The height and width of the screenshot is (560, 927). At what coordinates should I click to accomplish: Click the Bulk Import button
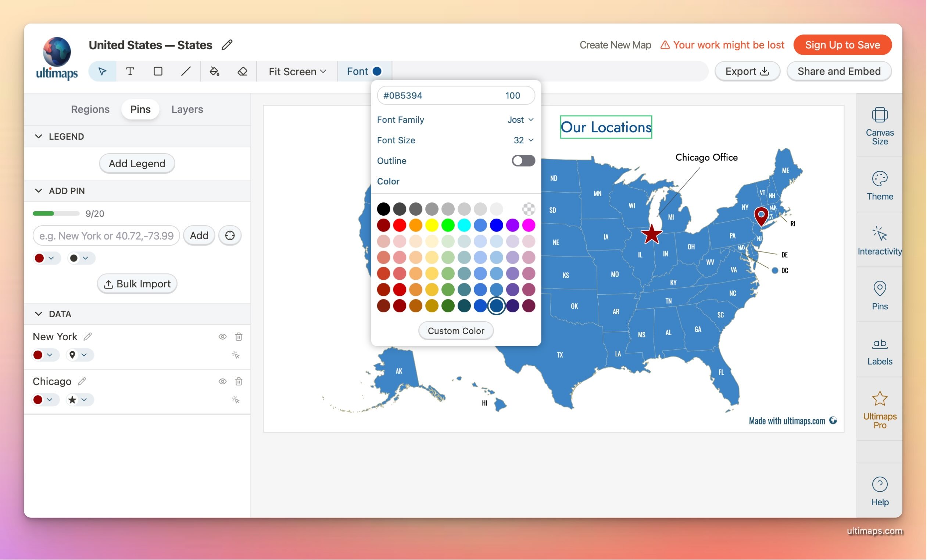point(137,284)
